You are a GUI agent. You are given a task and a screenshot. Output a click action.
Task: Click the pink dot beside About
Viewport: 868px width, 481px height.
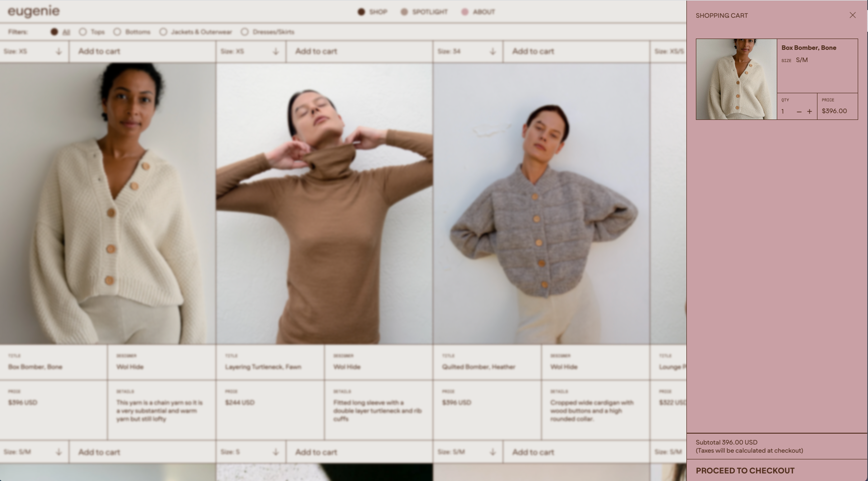[465, 12]
